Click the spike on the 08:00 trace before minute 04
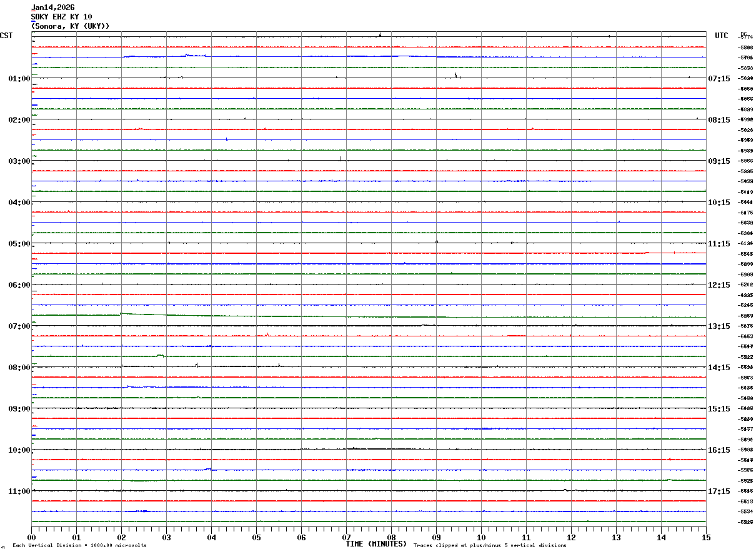The height and width of the screenshot is (554, 756). 197,364
